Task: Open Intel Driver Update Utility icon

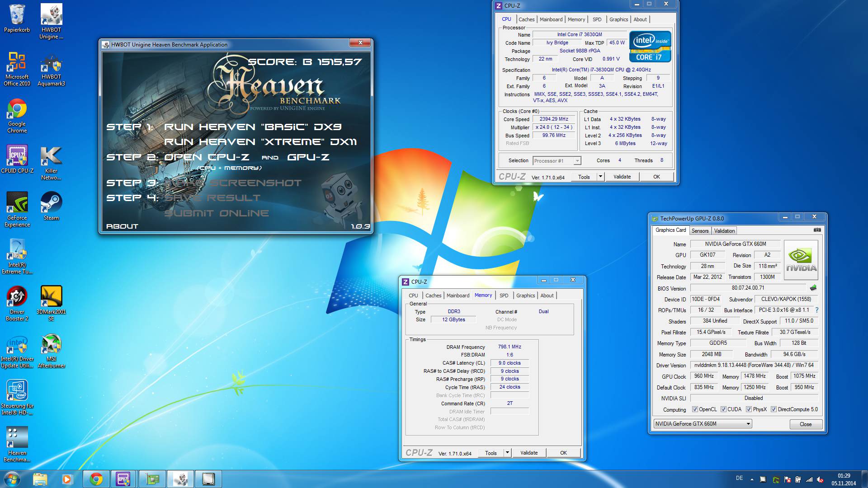Action: tap(17, 351)
